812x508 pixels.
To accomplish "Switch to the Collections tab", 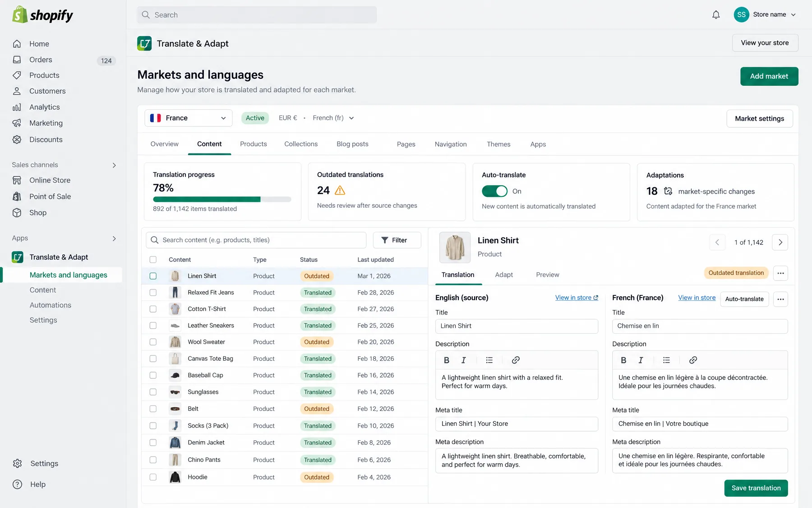I will point(301,144).
